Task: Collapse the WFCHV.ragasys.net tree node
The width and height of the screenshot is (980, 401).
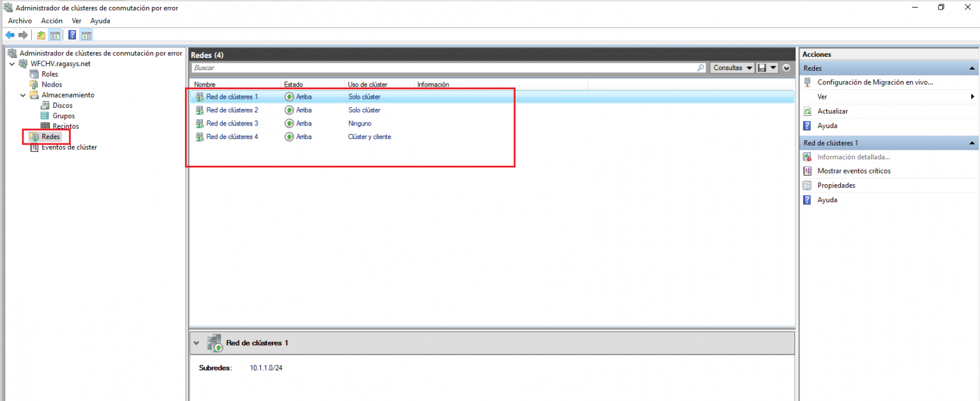Action: point(11,63)
